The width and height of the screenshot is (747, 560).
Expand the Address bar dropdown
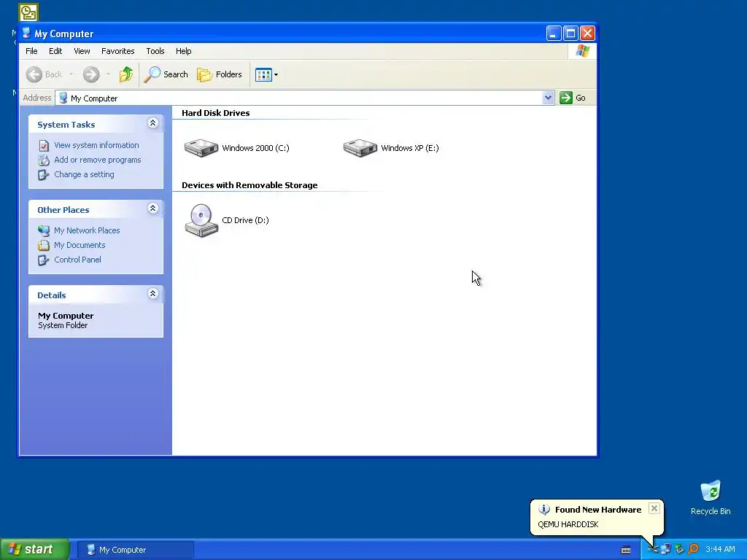pos(548,98)
